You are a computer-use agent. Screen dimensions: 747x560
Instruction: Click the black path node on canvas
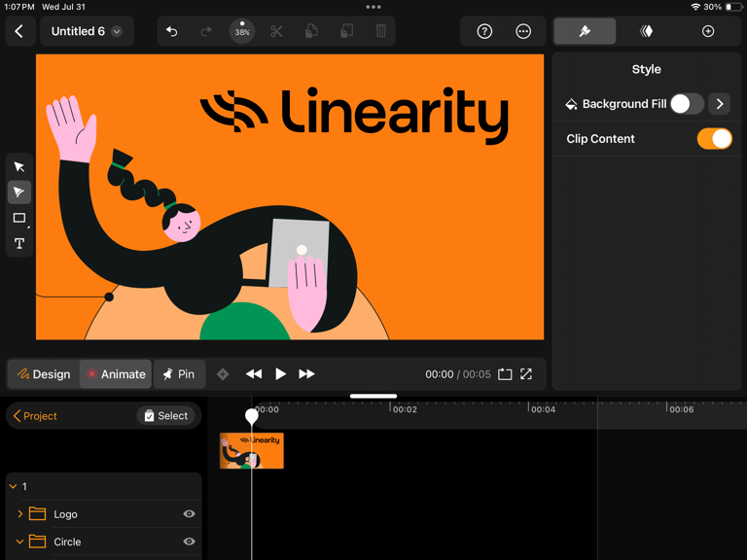pos(109,297)
